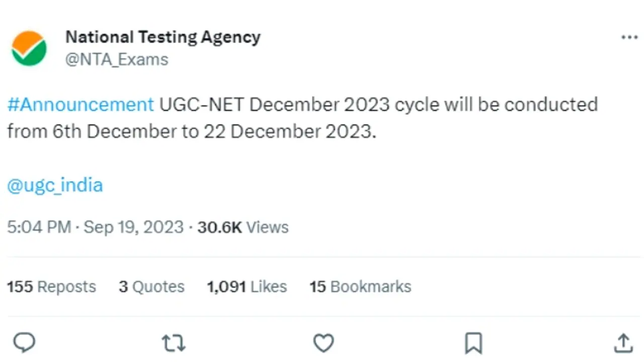Click the National Testing Agency profile avatar
644x362 pixels.
(x=29, y=48)
